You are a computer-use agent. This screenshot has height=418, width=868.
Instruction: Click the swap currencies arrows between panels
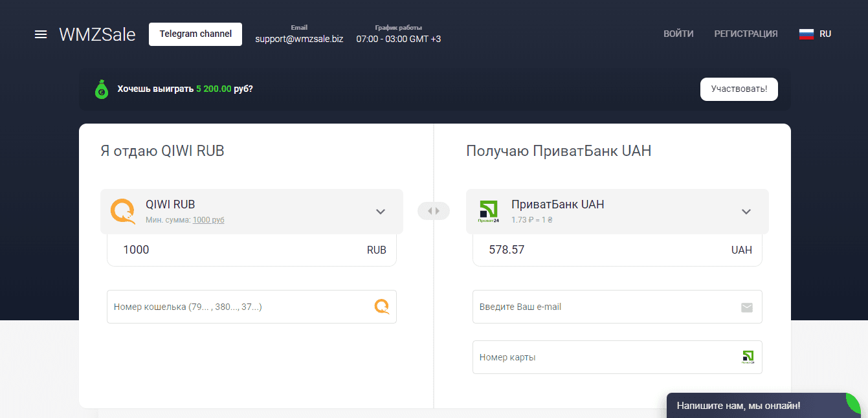433,210
